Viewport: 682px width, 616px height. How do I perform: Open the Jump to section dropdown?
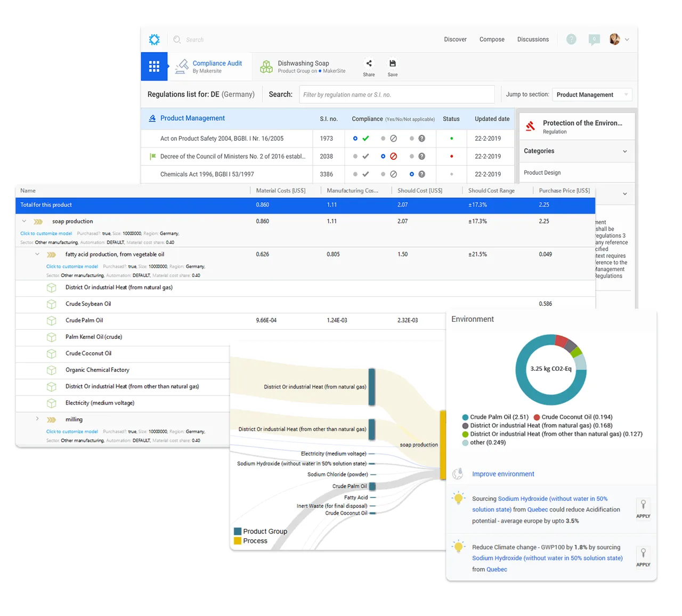coord(592,95)
